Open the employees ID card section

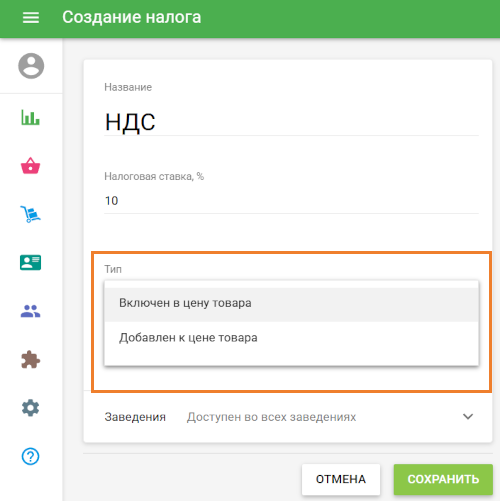click(30, 263)
